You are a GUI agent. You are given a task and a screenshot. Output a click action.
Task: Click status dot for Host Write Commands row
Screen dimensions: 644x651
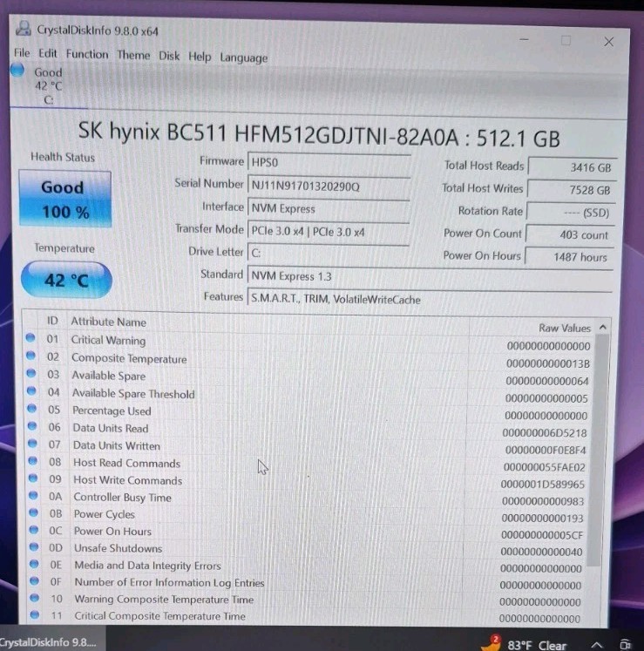(33, 478)
